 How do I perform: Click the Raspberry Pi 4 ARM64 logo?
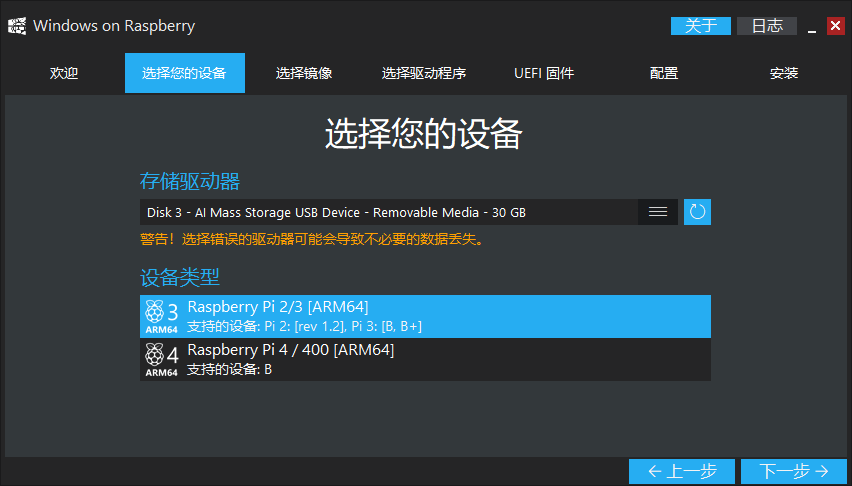[x=162, y=360]
